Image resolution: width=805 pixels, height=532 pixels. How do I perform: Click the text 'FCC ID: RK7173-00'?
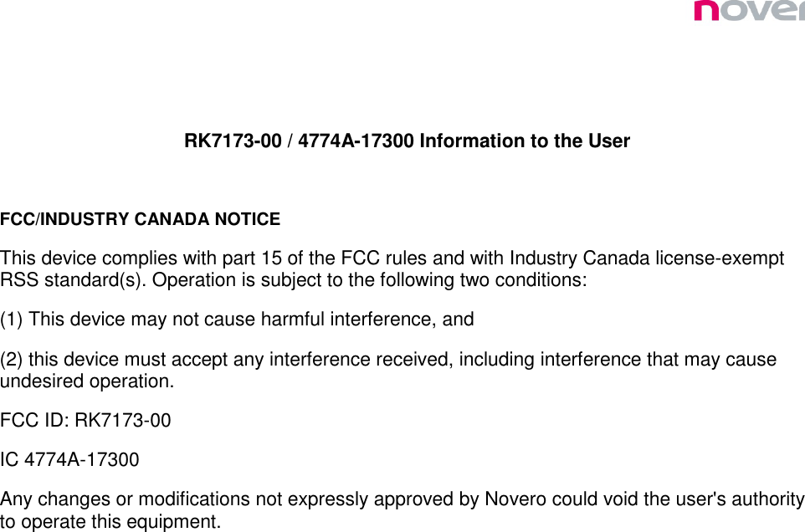coord(85,420)
